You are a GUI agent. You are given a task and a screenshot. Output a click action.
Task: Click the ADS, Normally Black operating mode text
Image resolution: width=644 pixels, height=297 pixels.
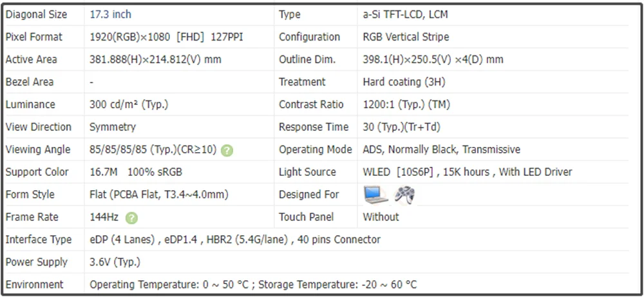pos(441,149)
